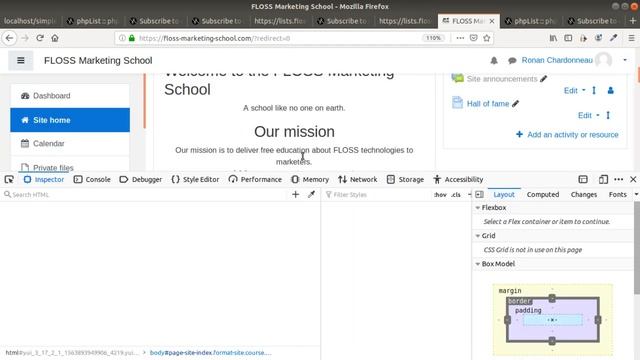The width and height of the screenshot is (640, 360).
Task: Click the browser Back arrow button
Action: click(9, 38)
